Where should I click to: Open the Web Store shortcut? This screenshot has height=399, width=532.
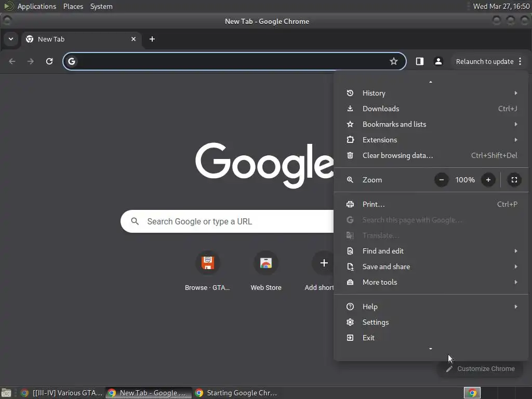pos(266,271)
